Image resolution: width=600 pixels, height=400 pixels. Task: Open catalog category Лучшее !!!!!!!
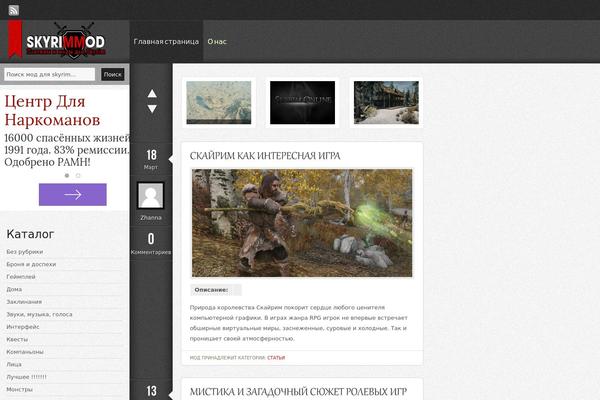click(x=26, y=377)
